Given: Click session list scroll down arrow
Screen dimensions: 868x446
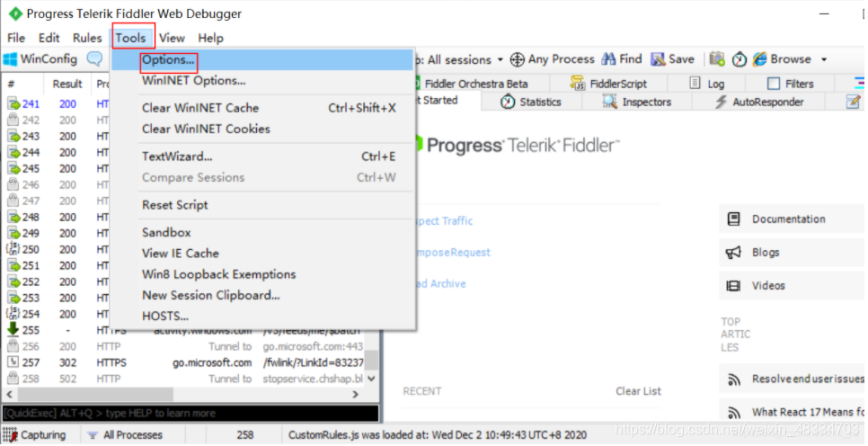Looking at the screenshot, I should 371,379.
